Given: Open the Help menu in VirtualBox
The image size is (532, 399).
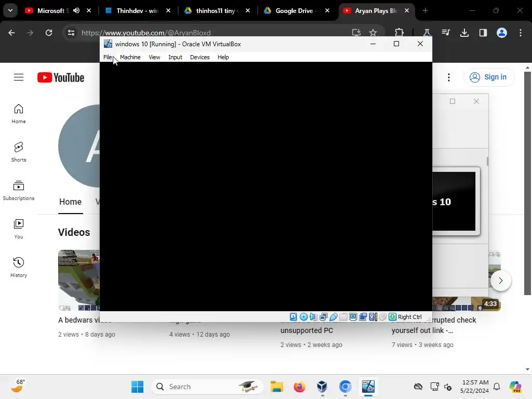Looking at the screenshot, I should [x=223, y=57].
